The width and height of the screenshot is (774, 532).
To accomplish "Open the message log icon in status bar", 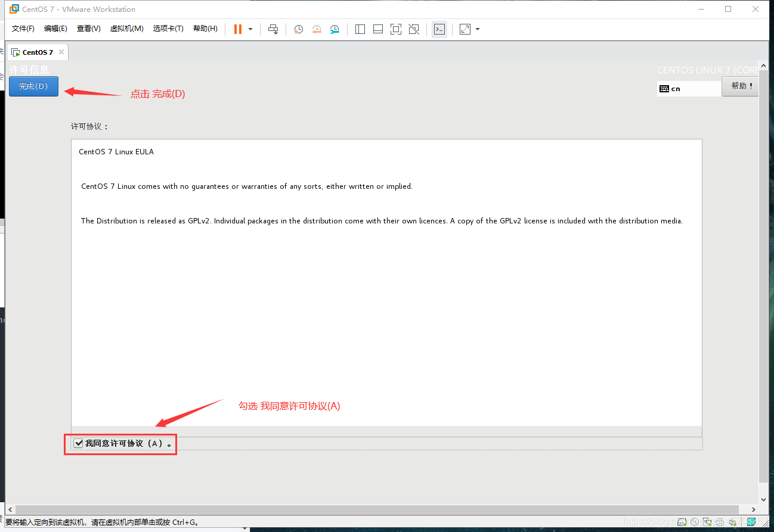I will (x=751, y=522).
